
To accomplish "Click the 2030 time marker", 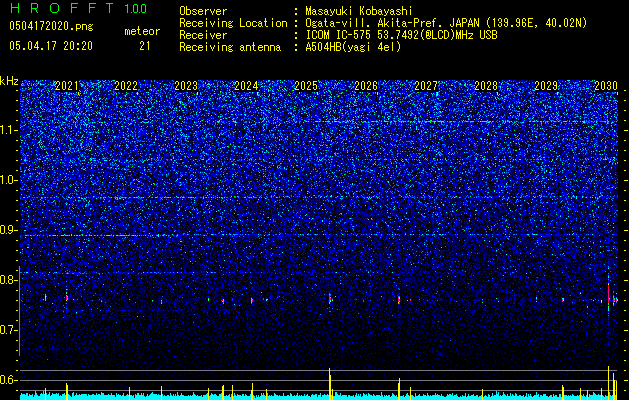I will [x=606, y=86].
